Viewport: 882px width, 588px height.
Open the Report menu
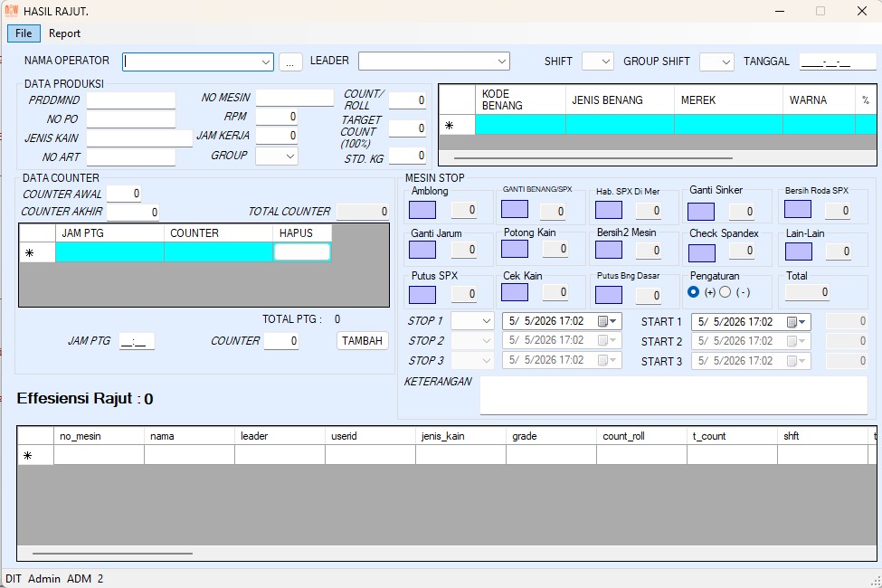click(64, 33)
